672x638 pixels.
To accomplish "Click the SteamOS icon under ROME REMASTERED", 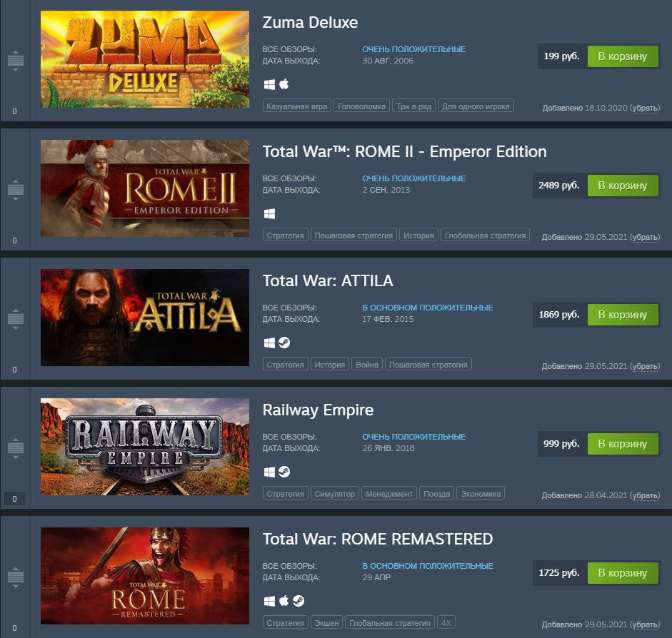I will tap(299, 601).
